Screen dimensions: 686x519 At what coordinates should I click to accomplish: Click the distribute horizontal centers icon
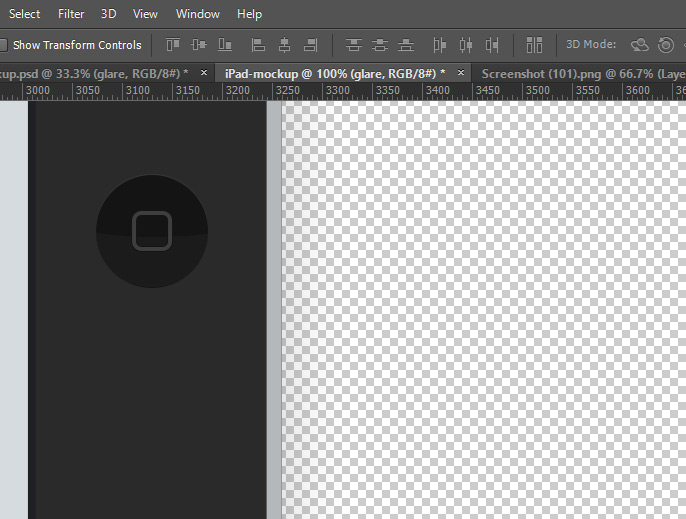(x=465, y=45)
